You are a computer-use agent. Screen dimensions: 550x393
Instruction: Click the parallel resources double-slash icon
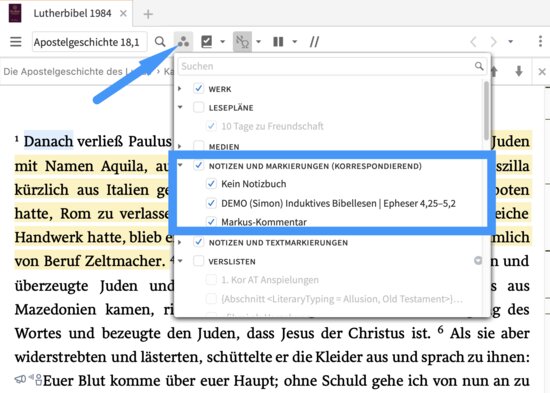pos(314,42)
